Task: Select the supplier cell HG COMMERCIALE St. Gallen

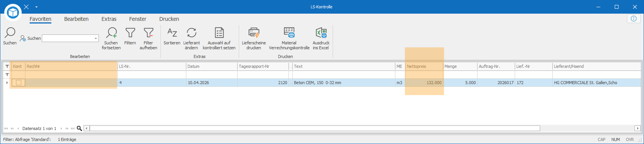Action: pyautogui.click(x=596, y=83)
